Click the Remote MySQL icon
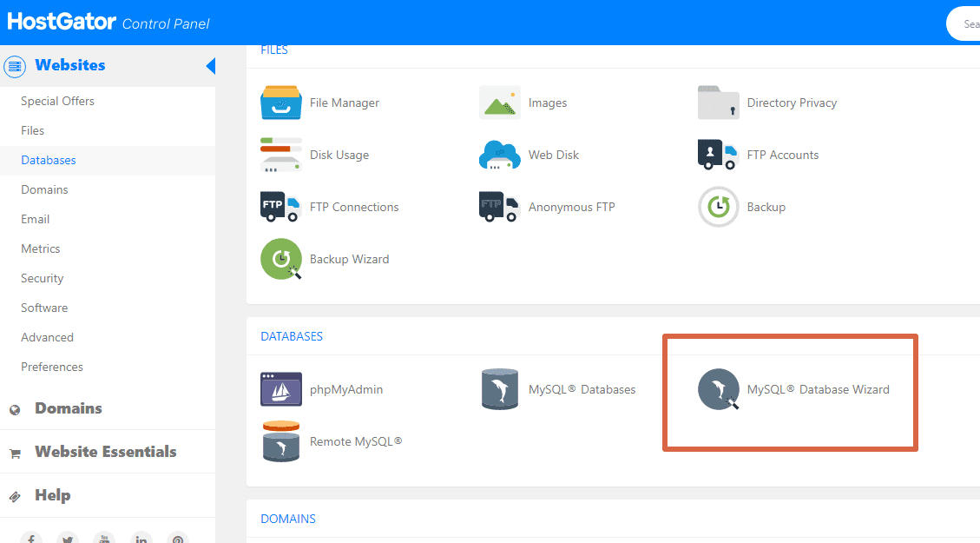Image resolution: width=980 pixels, height=543 pixels. (281, 441)
